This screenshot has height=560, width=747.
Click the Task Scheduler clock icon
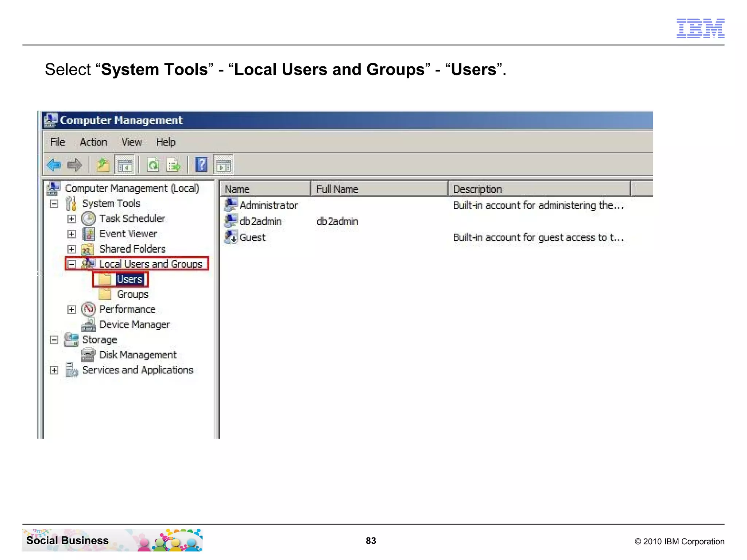point(88,219)
